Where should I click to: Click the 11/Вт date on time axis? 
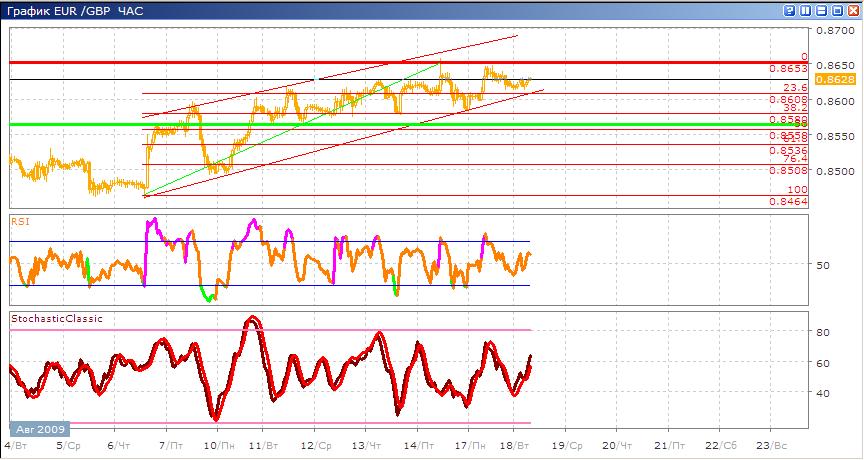pos(262,444)
